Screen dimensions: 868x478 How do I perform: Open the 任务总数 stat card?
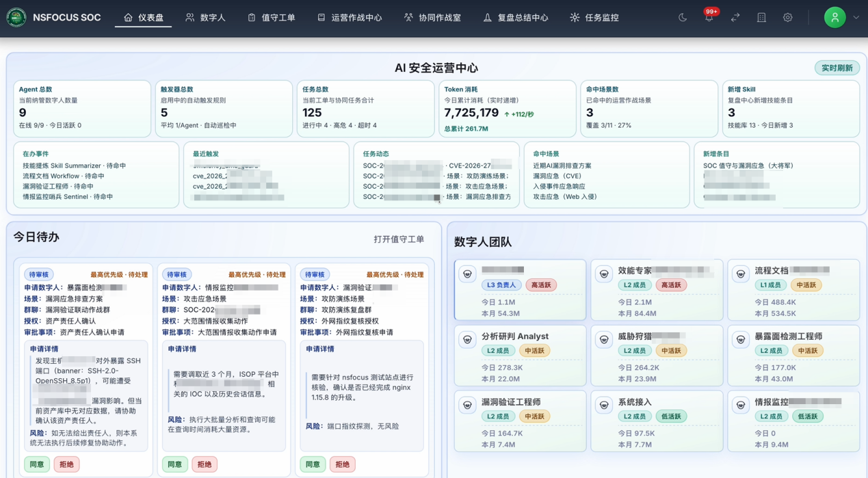coord(366,109)
